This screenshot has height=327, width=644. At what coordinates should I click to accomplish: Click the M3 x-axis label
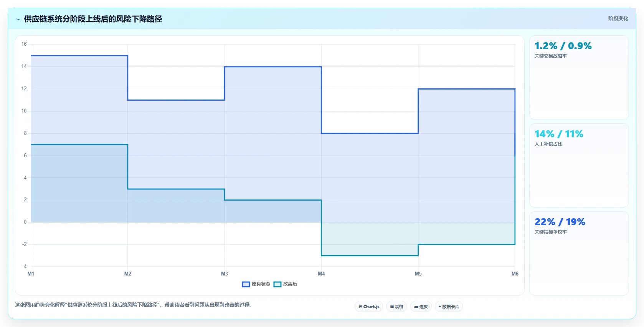(x=225, y=274)
